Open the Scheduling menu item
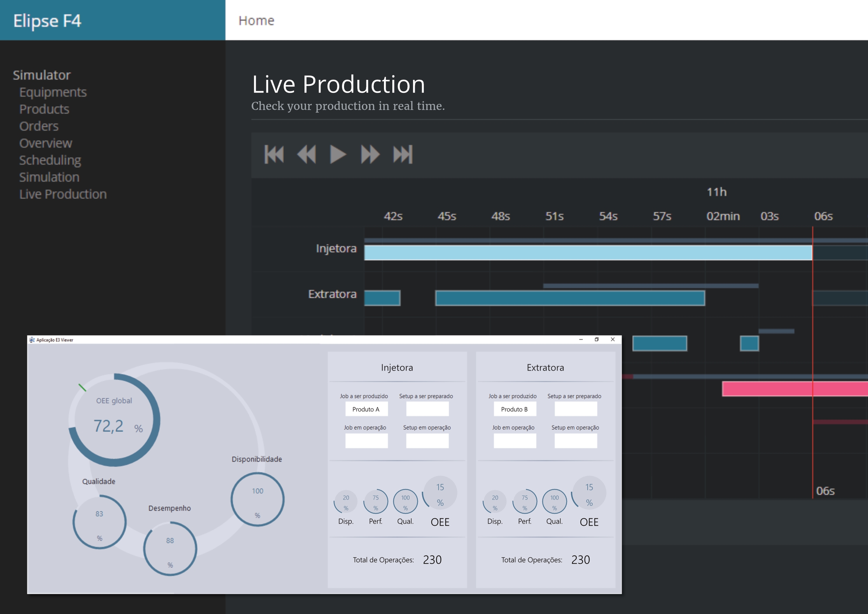The image size is (868, 614). tap(50, 160)
